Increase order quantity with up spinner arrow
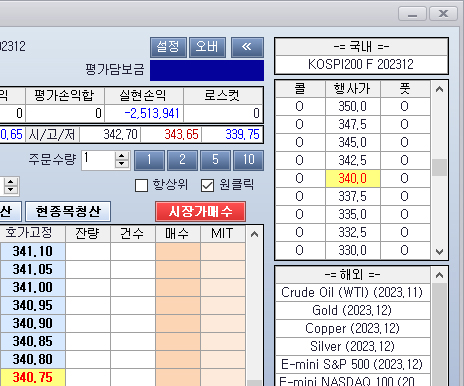464x386 pixels. coord(122,156)
